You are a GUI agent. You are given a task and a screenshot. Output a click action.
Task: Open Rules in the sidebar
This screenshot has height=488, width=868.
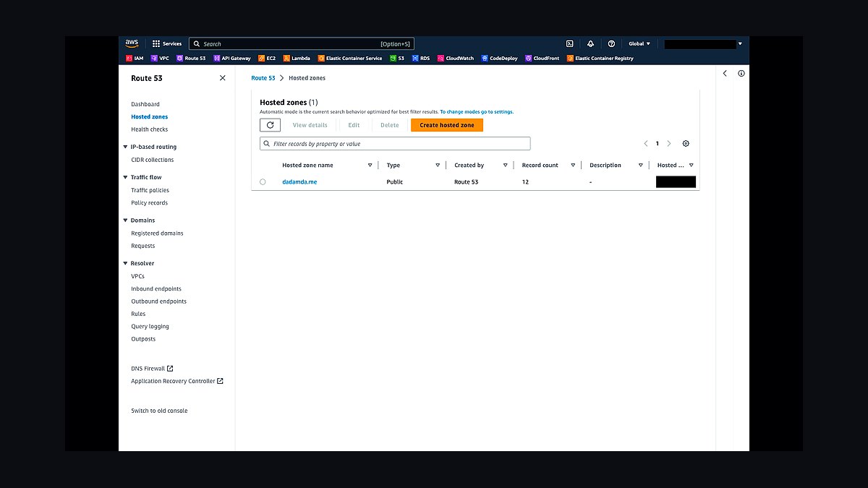click(138, 314)
